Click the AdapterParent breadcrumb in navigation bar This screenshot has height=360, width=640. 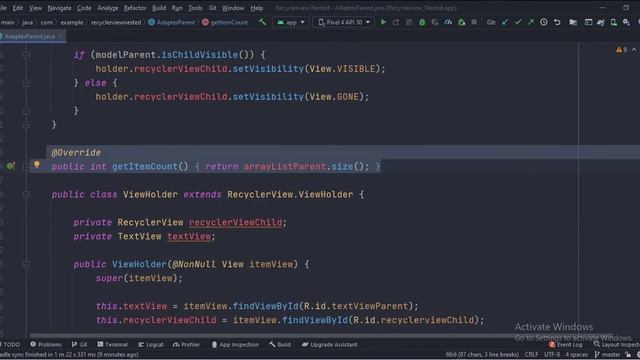(x=171, y=22)
